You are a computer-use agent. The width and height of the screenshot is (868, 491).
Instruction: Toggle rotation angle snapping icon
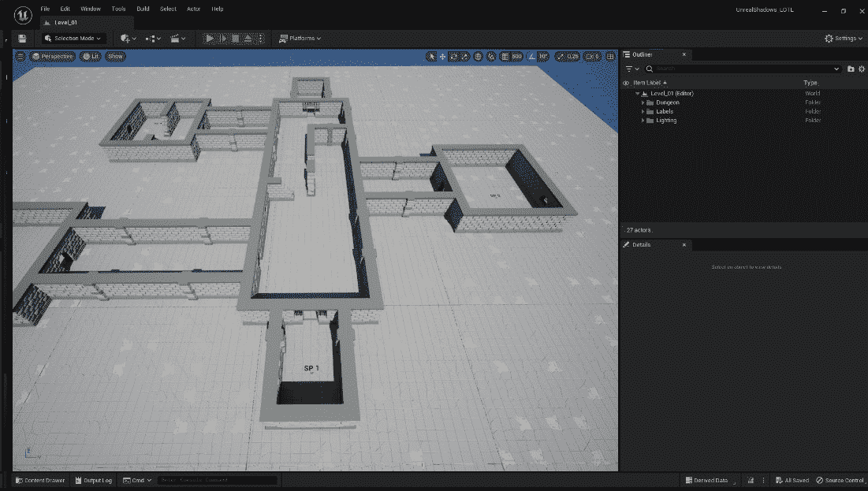(x=531, y=57)
